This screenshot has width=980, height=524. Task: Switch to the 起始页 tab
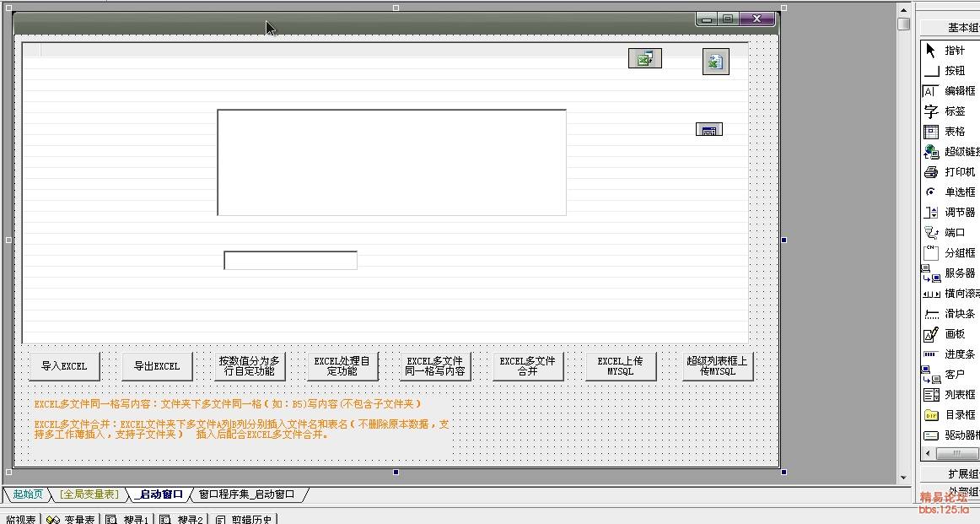pos(28,494)
